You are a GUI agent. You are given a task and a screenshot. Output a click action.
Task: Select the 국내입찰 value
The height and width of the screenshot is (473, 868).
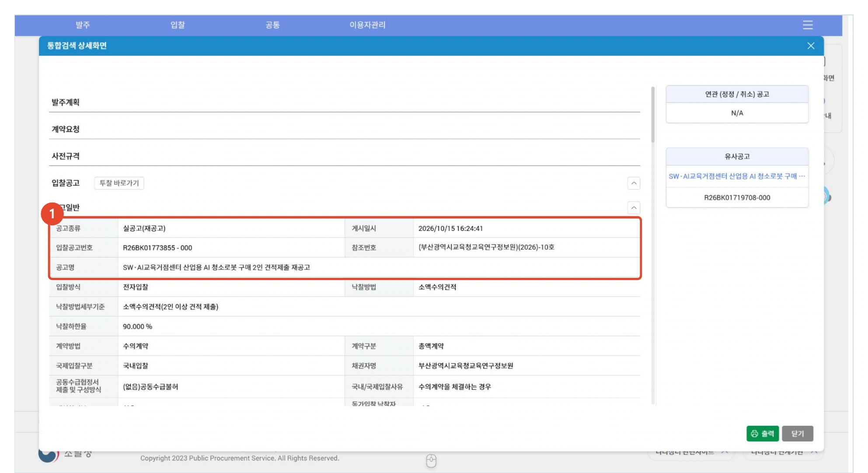click(x=136, y=366)
